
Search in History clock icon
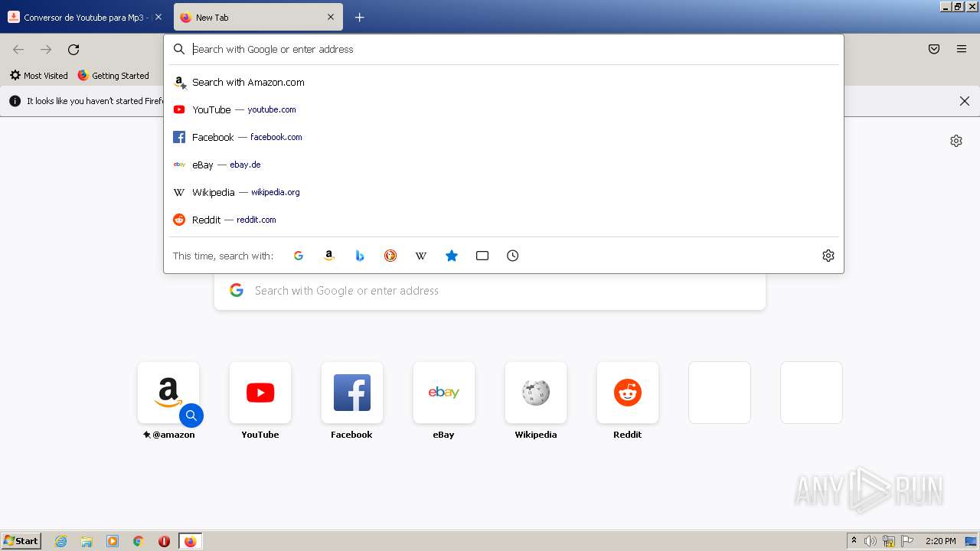pos(513,256)
